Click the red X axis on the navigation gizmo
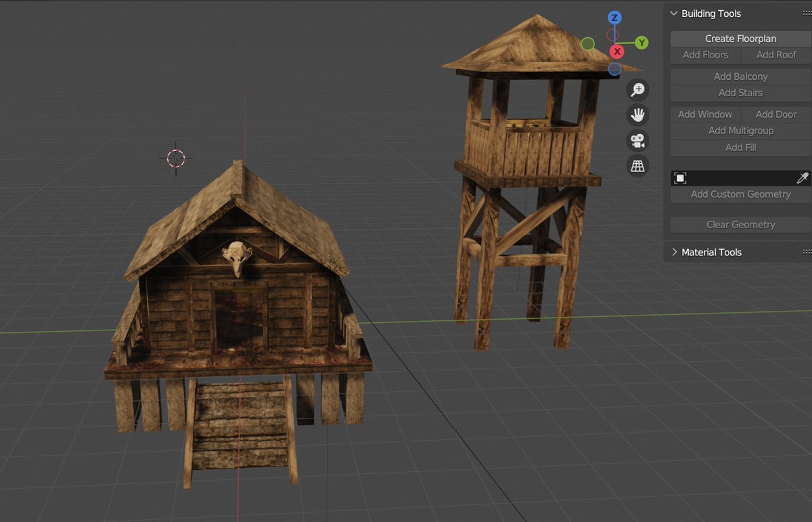Viewport: 812px width, 522px height. (x=616, y=51)
